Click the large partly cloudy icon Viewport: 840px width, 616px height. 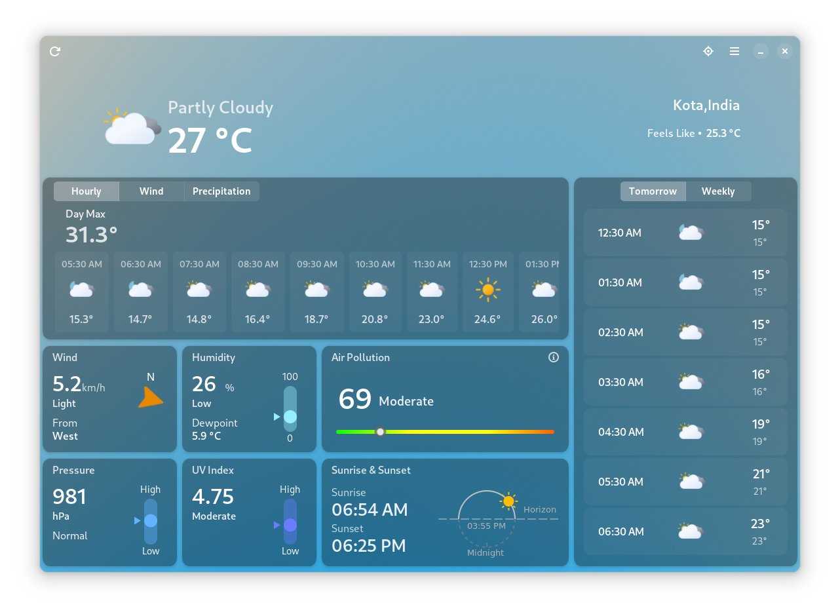coord(132,126)
